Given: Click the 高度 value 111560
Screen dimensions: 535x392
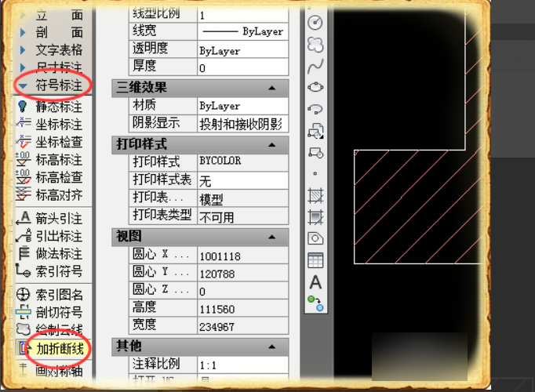Looking at the screenshot, I should pos(243,308).
